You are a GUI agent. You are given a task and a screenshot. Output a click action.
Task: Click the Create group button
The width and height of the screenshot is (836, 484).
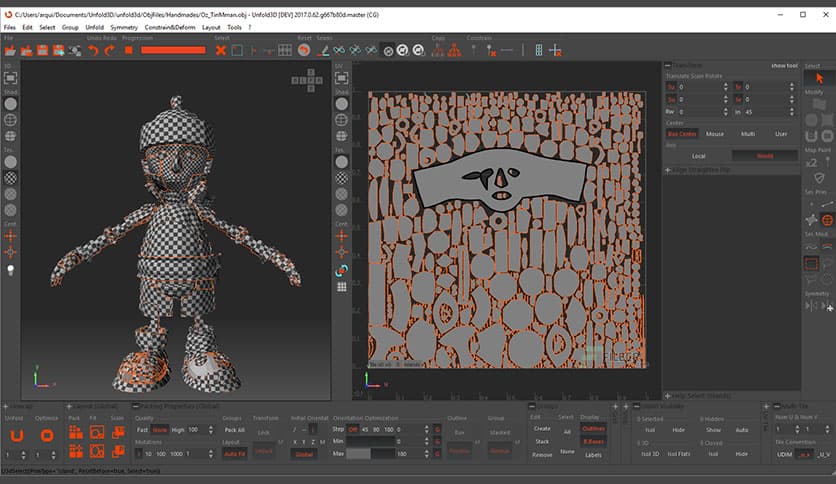coord(542,429)
